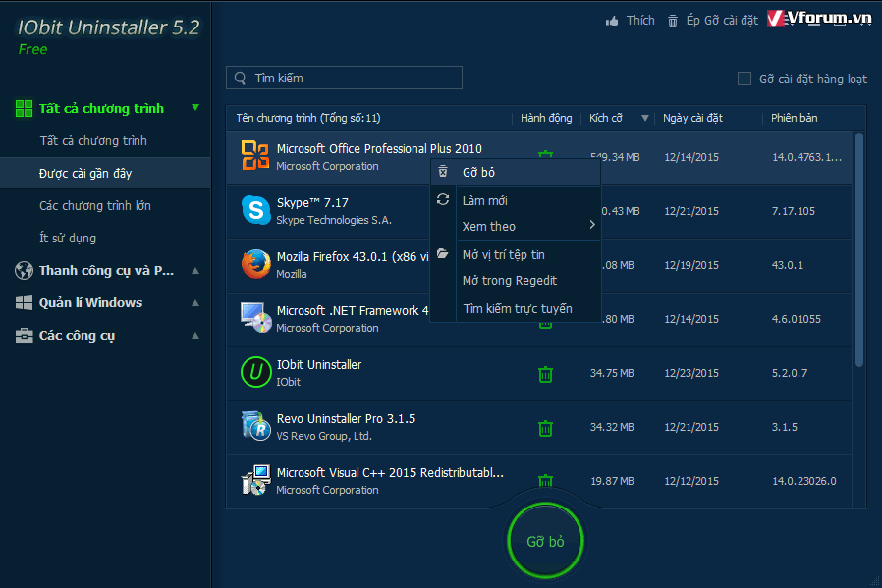Screen dimensions: 882x588
Task: Select Mở vị trí tệp tin menu entry
Action: tap(516, 254)
